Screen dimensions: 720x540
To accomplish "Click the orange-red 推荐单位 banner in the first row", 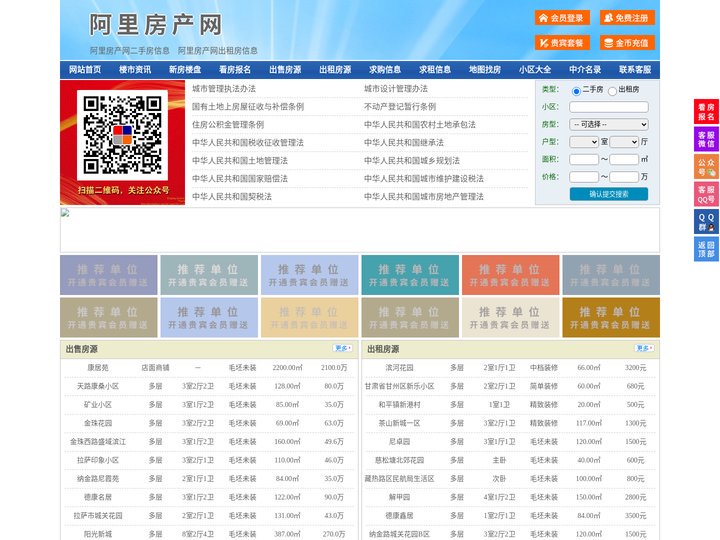I will point(511,275).
